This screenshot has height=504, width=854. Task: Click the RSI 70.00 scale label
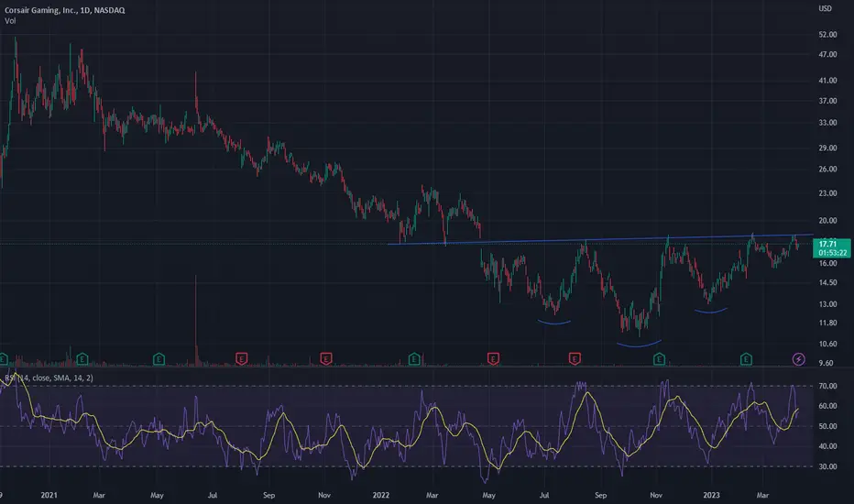click(827, 386)
